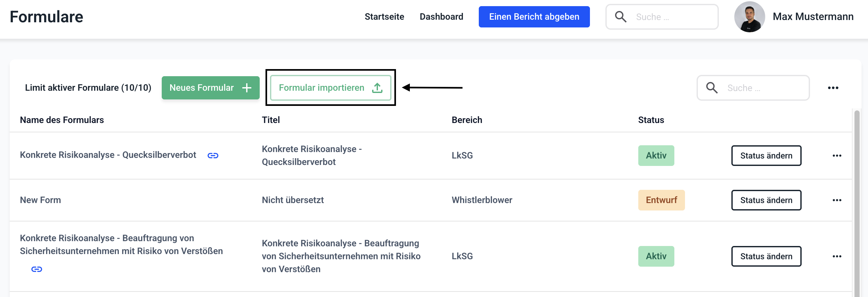Click the link icon beside Quecksilberverbot form name
This screenshot has width=868, height=297.
213,156
